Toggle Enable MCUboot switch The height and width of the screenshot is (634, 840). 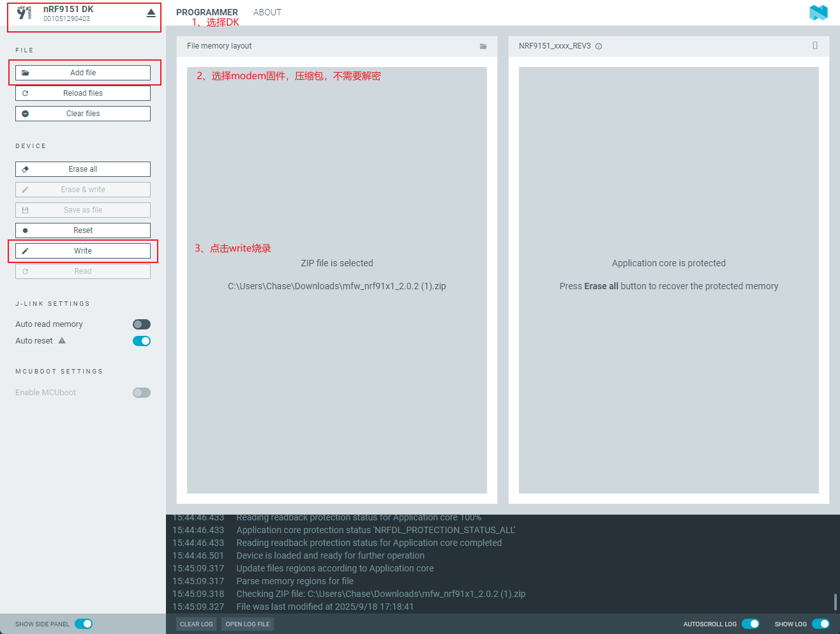click(x=142, y=393)
